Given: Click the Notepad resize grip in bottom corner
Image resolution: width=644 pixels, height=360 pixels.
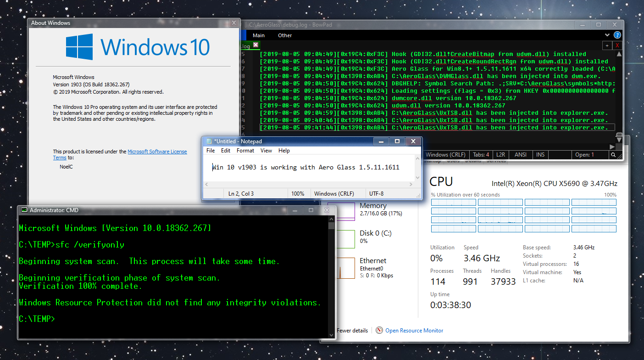Looking at the screenshot, I should 418,196.
